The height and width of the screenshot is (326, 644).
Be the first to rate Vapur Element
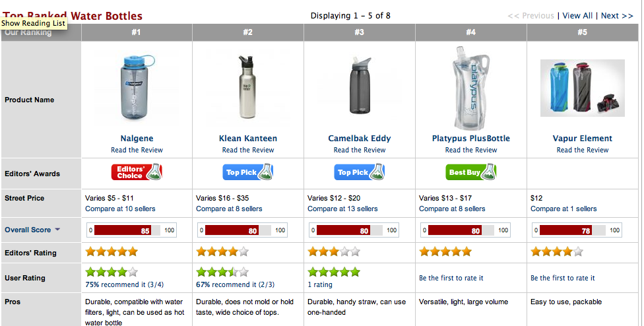coord(563,278)
